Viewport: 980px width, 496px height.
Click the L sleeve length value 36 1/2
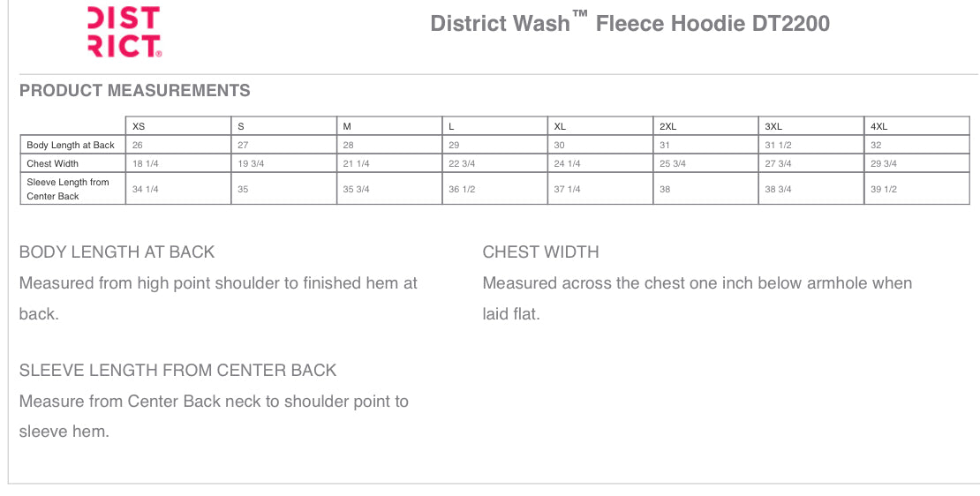pos(462,189)
